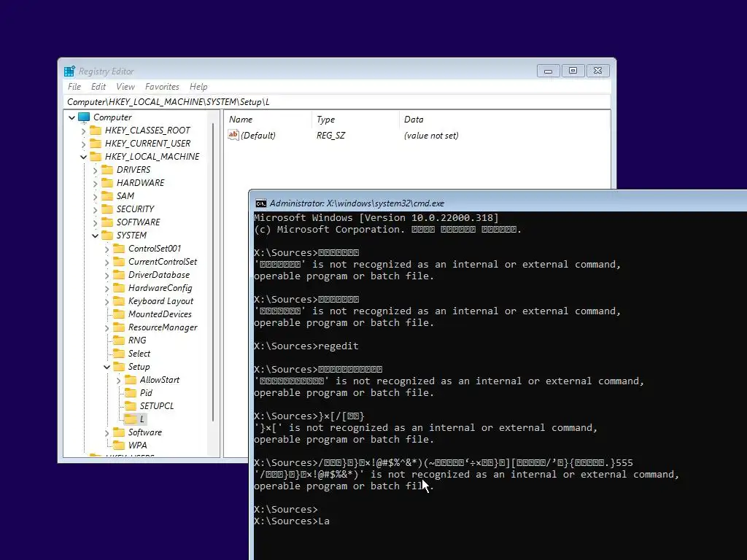Viewport: 747px width, 560px height.
Task: Click the X:\Sources>La command prompt line
Action: coord(292,521)
